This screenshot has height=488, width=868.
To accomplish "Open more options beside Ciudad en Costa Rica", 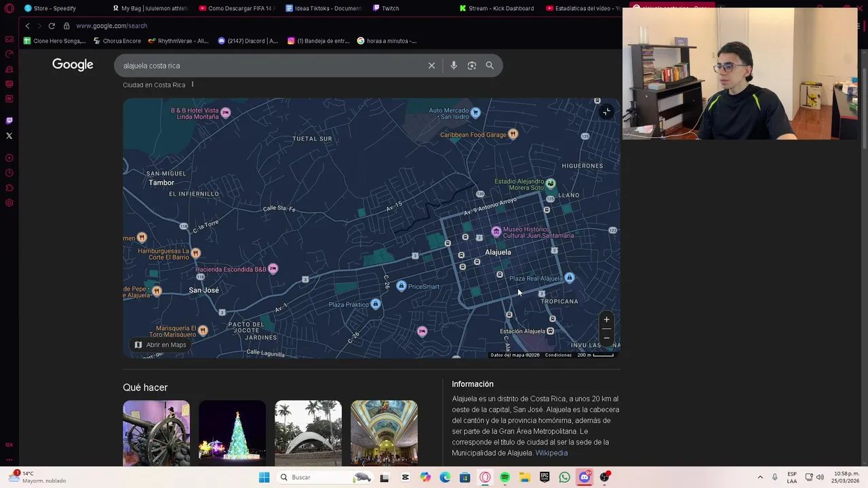I will pyautogui.click(x=193, y=85).
